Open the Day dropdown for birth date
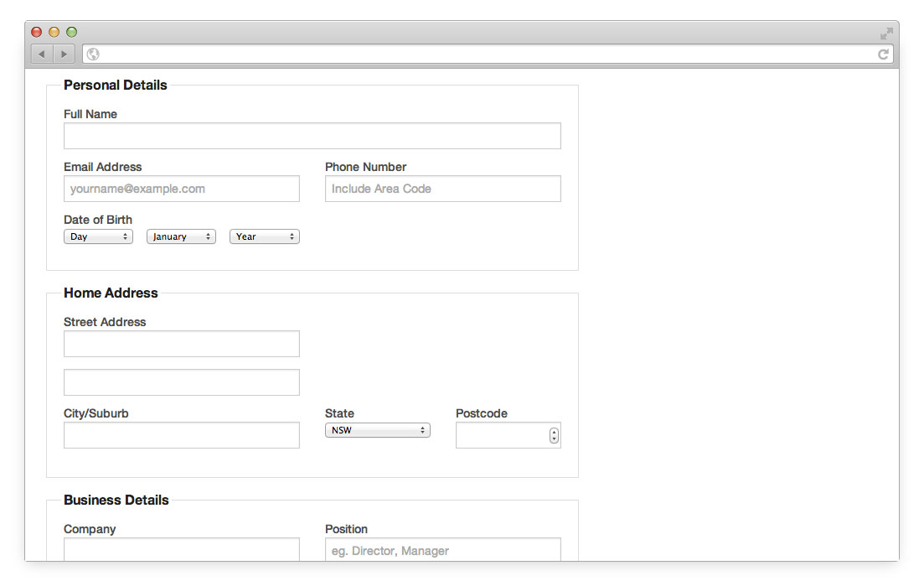 click(x=98, y=237)
